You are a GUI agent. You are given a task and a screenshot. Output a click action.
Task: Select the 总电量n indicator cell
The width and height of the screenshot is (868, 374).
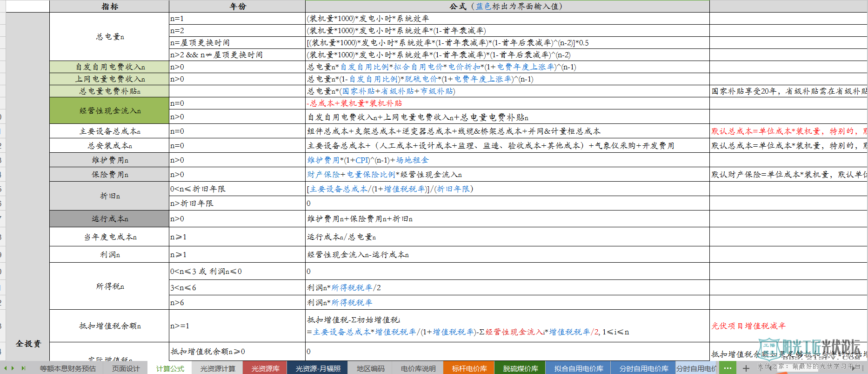click(109, 36)
